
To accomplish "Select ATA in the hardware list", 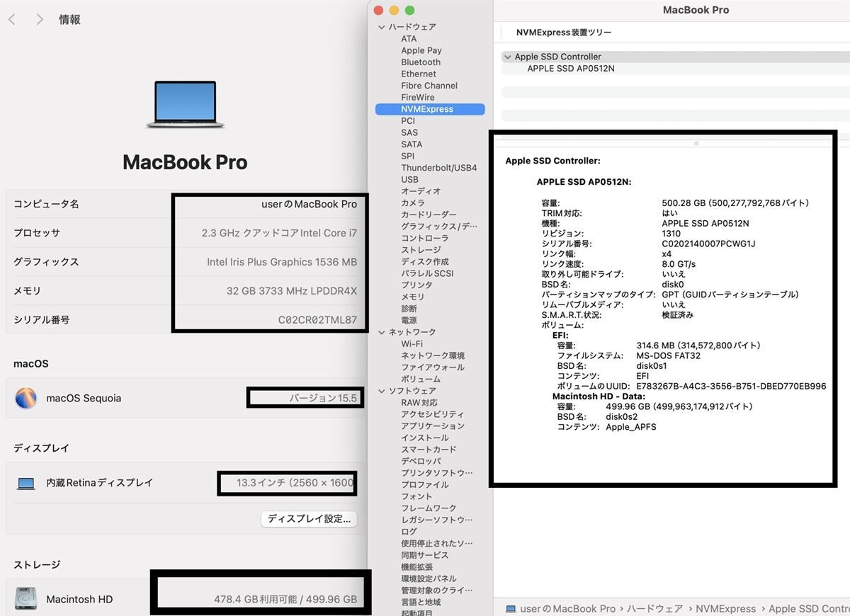I will click(409, 39).
